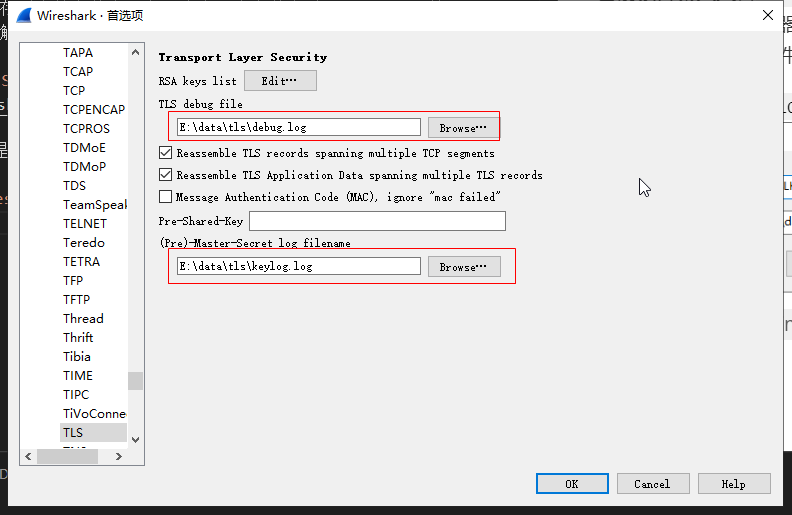
Task: Toggle Reassemble TLS records spanning TCP segments
Action: [x=166, y=153]
